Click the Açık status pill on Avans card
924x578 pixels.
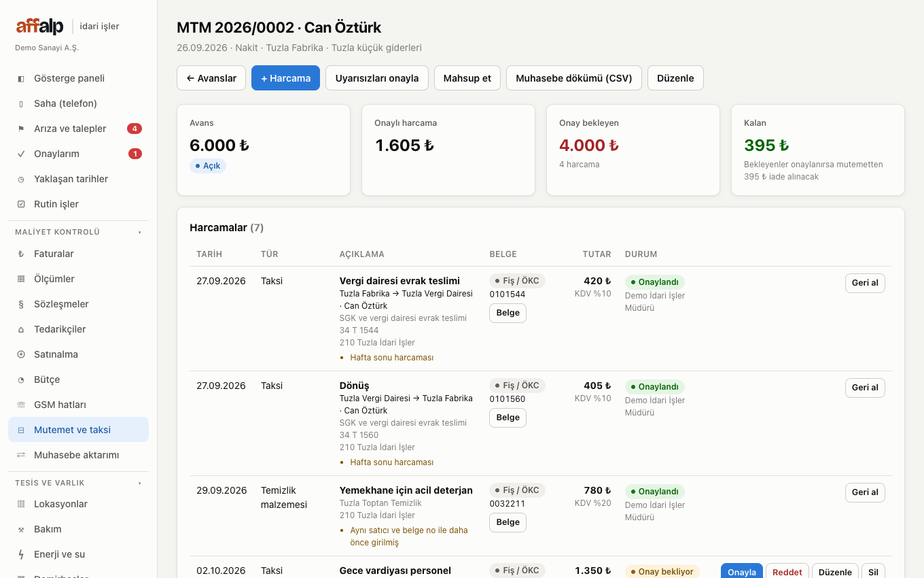(208, 166)
